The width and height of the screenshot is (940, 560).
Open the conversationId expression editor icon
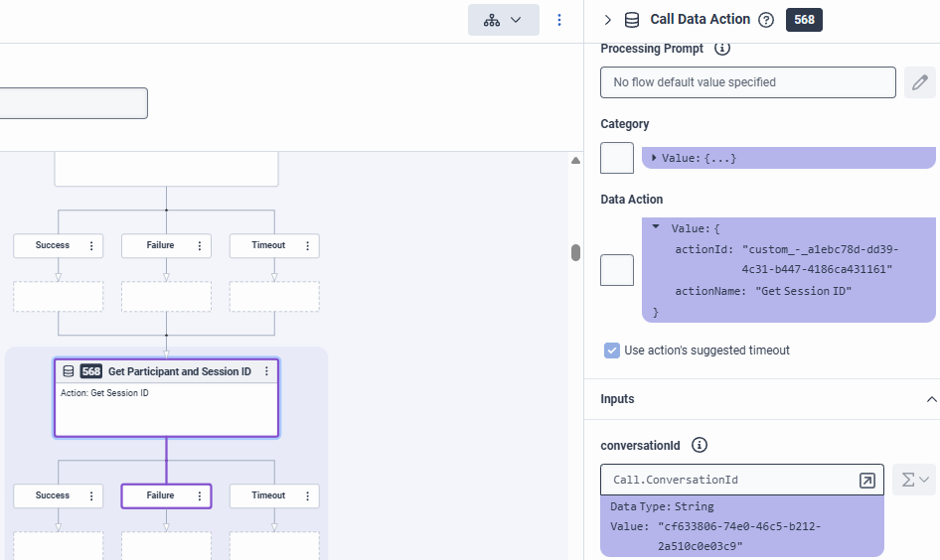click(x=866, y=481)
